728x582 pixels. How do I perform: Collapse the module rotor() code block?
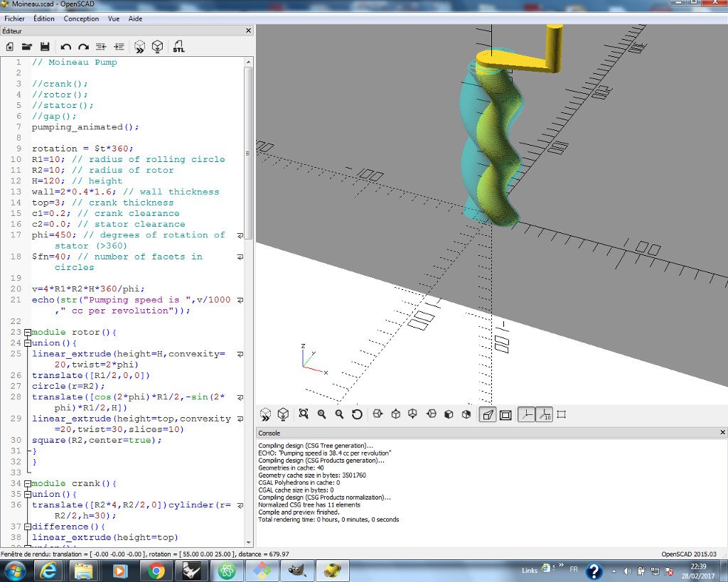28,333
